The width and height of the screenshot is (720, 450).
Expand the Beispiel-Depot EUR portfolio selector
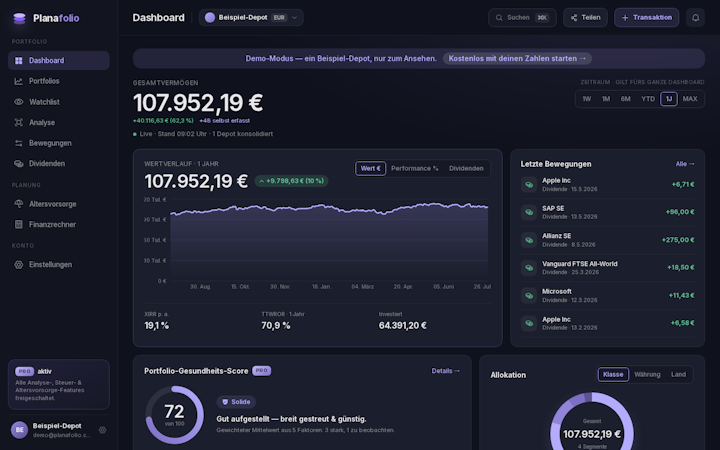[x=251, y=17]
